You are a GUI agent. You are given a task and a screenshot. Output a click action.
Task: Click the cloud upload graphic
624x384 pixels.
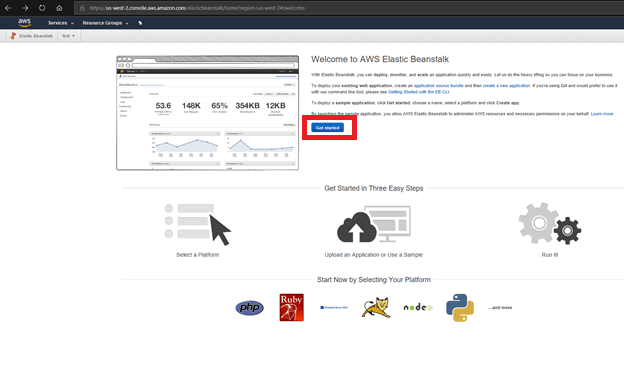(374, 224)
